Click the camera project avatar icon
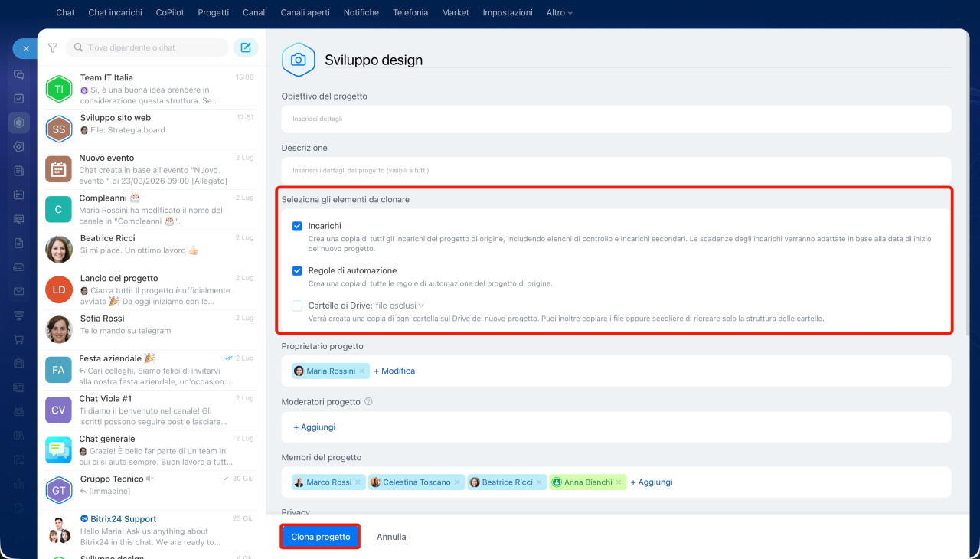Image resolution: width=980 pixels, height=559 pixels. click(299, 60)
